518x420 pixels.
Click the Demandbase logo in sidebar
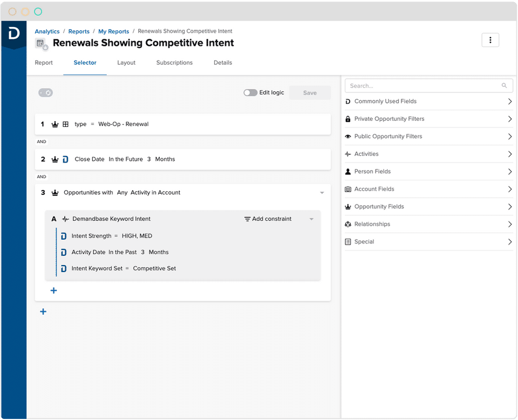tap(14, 33)
